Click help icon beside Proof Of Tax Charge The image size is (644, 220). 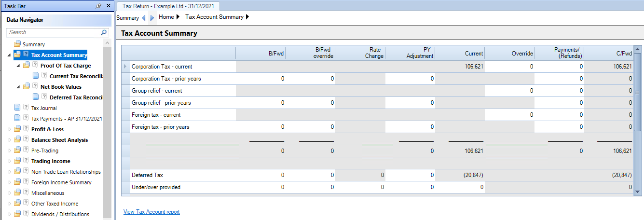tap(35, 65)
